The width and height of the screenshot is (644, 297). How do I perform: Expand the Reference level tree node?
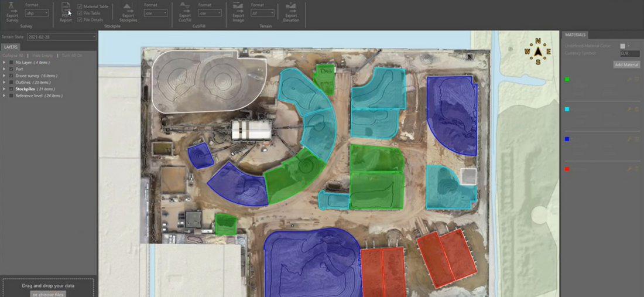4,95
